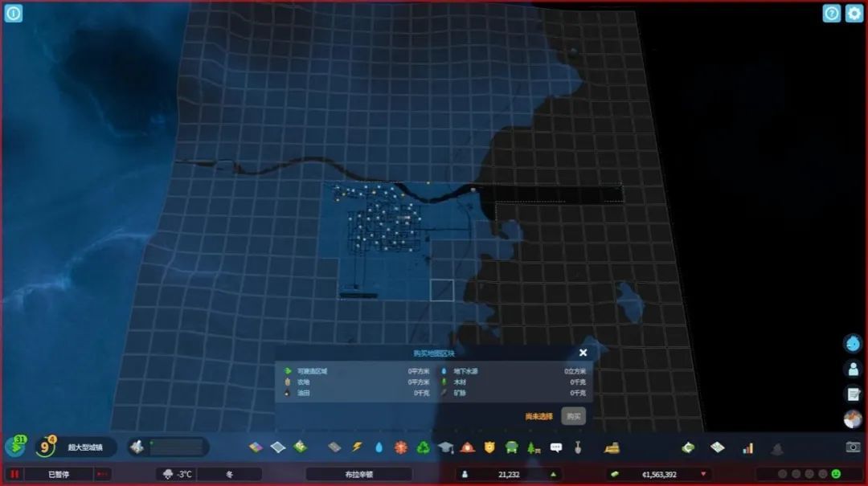Open the Communications speech bubble icon
868x486 pixels.
point(556,447)
